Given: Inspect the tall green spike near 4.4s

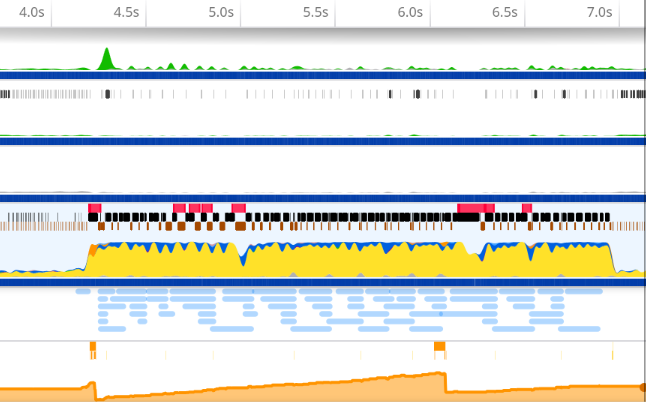Looking at the screenshot, I should point(107,60).
